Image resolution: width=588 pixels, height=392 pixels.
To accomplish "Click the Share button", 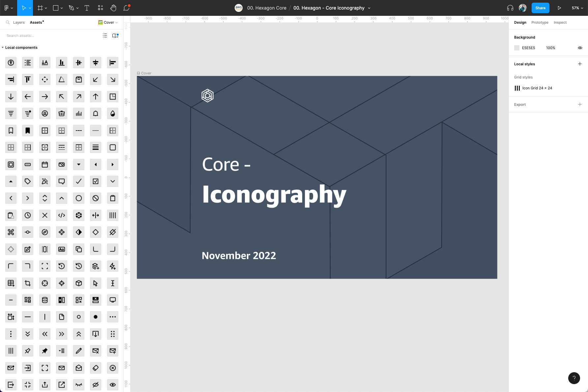I will coord(540,8).
